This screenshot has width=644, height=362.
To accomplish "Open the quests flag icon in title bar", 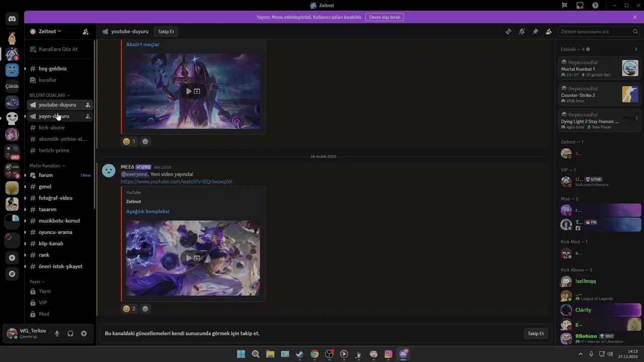I will [565, 5].
